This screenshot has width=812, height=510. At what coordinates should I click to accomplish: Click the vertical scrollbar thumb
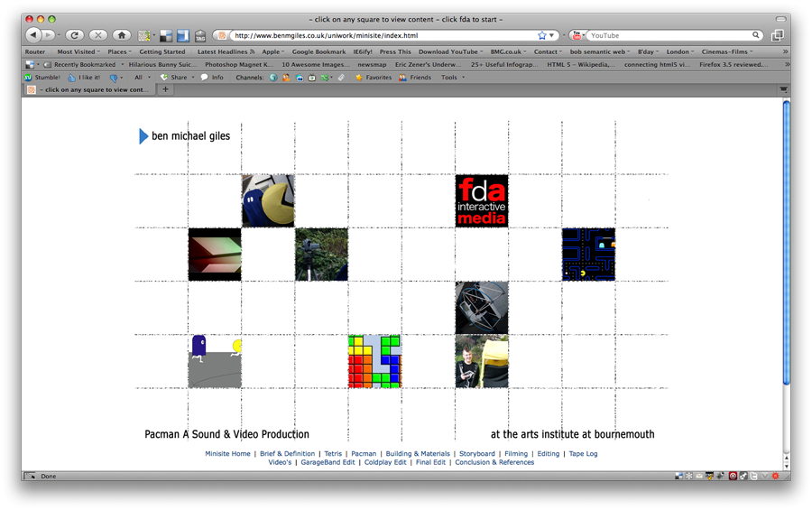(787, 243)
